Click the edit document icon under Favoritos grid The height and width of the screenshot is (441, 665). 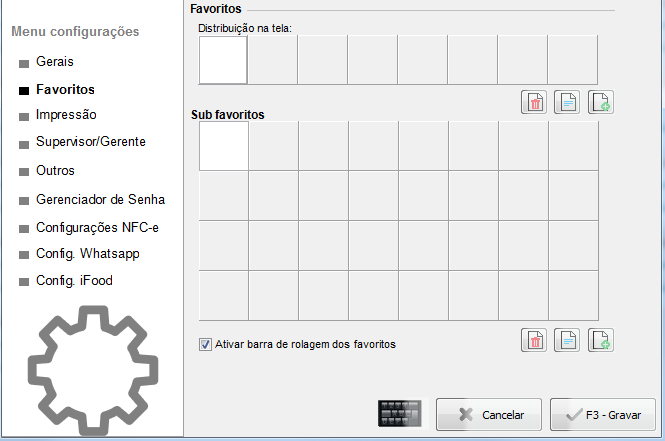pyautogui.click(x=567, y=102)
